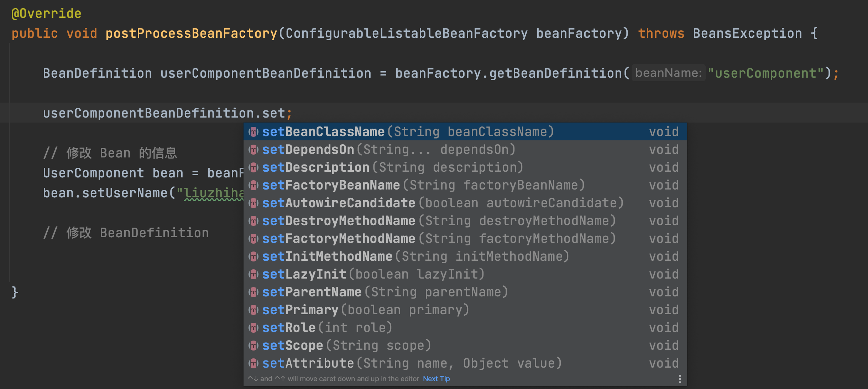Pick setScope(String scope) suggestion
868x389 pixels.
tap(465, 346)
